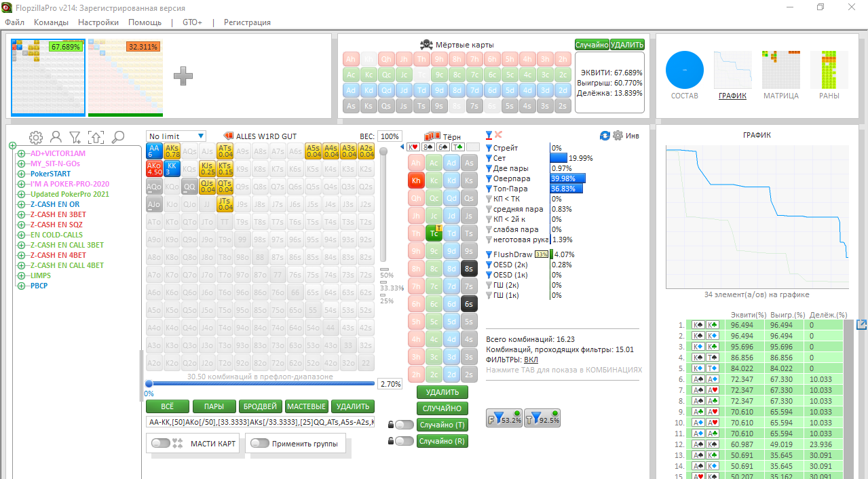The image size is (868, 479).
Task: Switch to the МАТРИЦА view tab
Action: coord(780,75)
